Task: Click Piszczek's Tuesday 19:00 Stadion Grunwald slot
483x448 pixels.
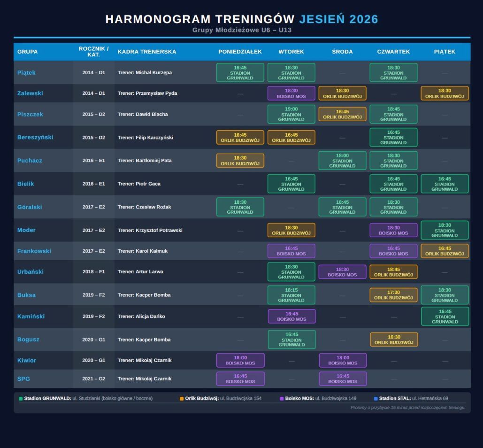Action: pyautogui.click(x=291, y=114)
